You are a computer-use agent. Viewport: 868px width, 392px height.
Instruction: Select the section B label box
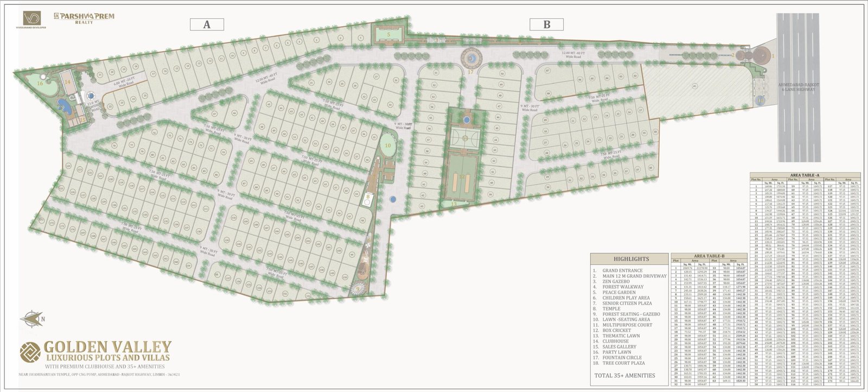546,24
